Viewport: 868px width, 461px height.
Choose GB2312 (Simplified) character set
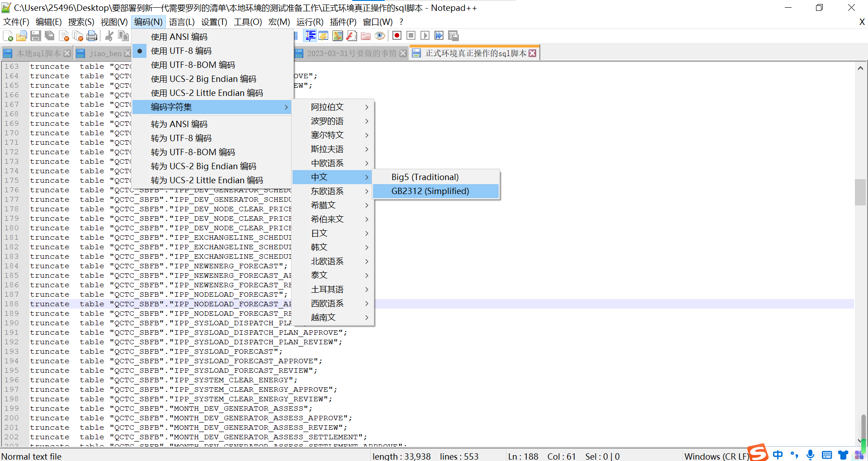click(x=436, y=191)
